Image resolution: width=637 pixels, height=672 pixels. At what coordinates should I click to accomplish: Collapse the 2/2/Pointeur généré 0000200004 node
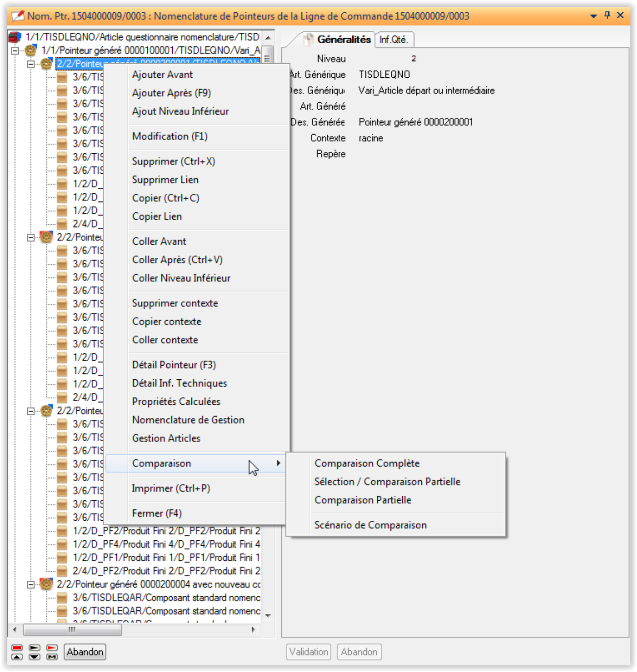[31, 584]
